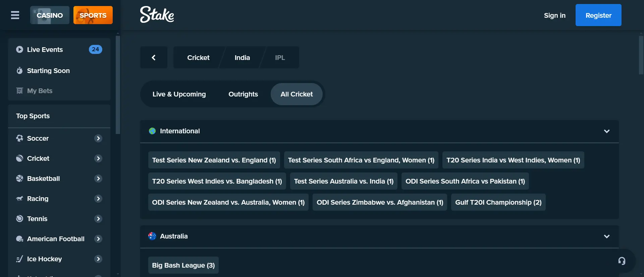This screenshot has width=644, height=277.
Task: Open ODI Series New Zealand vs. Australia, Women
Action: click(x=228, y=202)
